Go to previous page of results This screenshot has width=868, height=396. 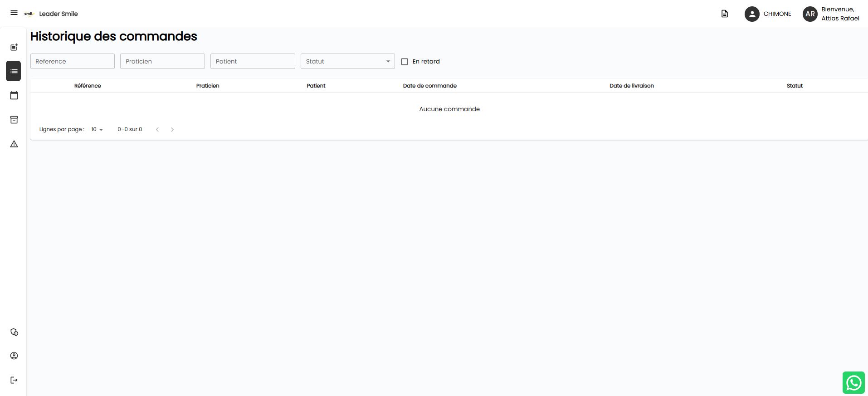tap(157, 129)
